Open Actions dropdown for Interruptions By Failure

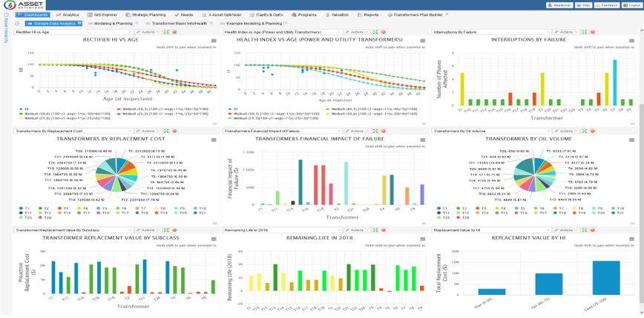(565, 32)
